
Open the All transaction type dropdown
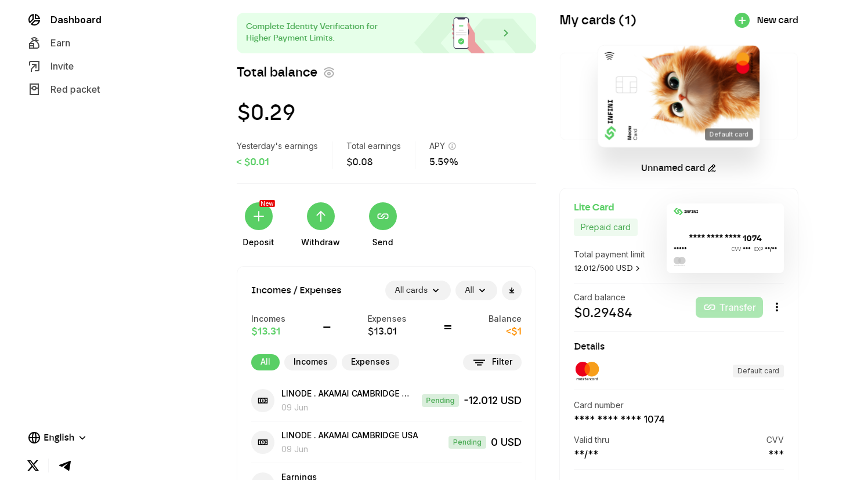click(476, 290)
